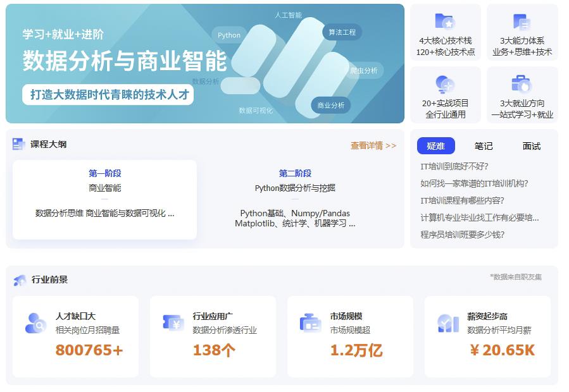
Task: Click the lightbulb icon above 20+实战项目
Action: [x=445, y=84]
